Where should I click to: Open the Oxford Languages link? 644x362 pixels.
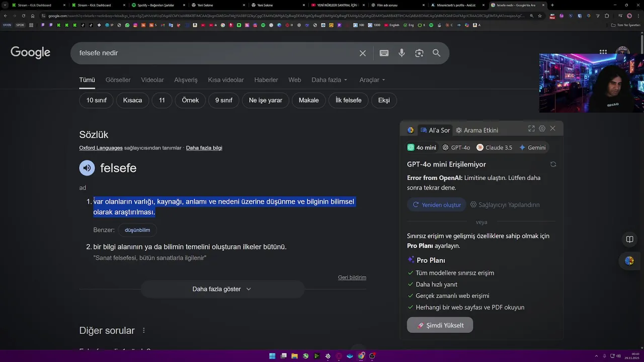click(x=101, y=148)
